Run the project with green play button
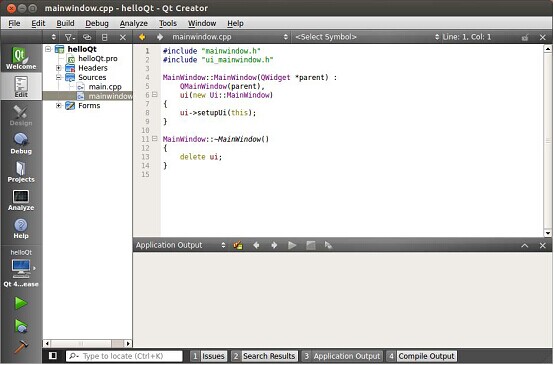This screenshot has height=365, width=554. pos(21,303)
